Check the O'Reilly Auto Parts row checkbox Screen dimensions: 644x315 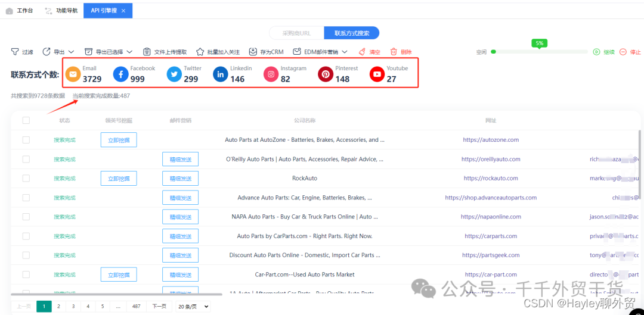26,159
